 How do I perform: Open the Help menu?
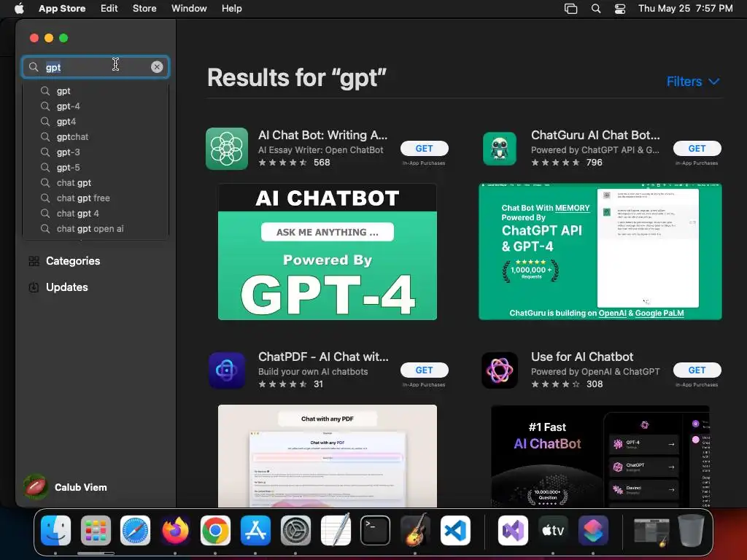231,9
